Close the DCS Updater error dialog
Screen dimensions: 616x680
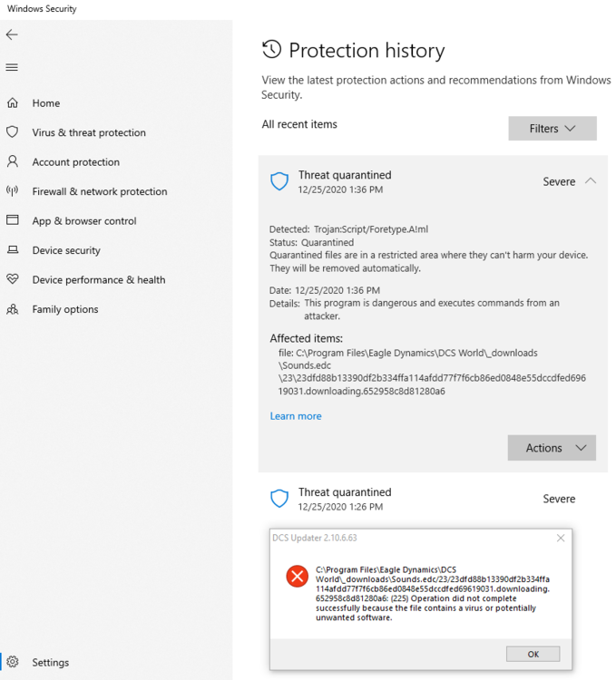pyautogui.click(x=561, y=538)
